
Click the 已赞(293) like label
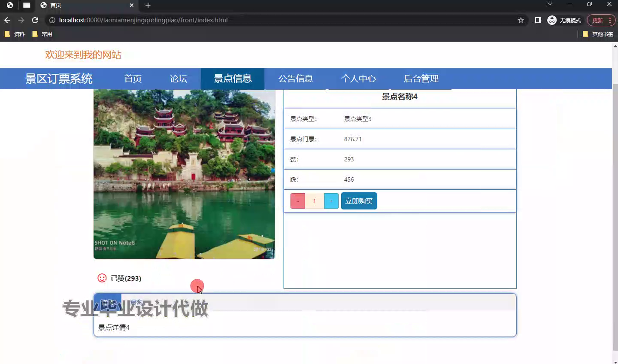tap(126, 278)
